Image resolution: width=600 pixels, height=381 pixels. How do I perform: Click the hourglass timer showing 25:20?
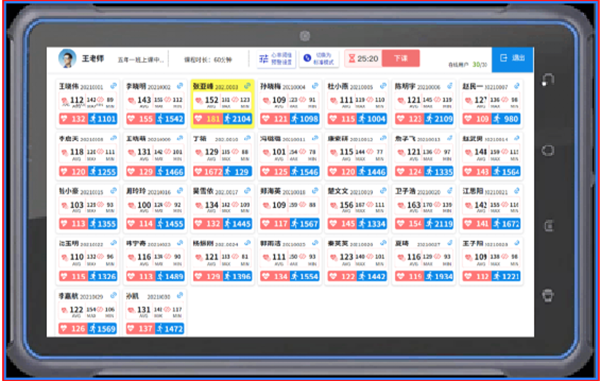(x=363, y=59)
